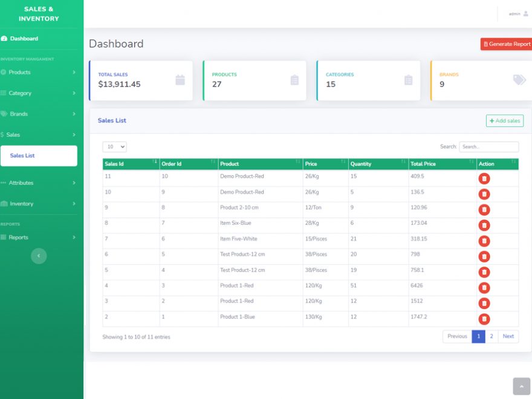This screenshot has height=399, width=532.
Task: Delete the sales record with Sales Id 11
Action: (484, 179)
